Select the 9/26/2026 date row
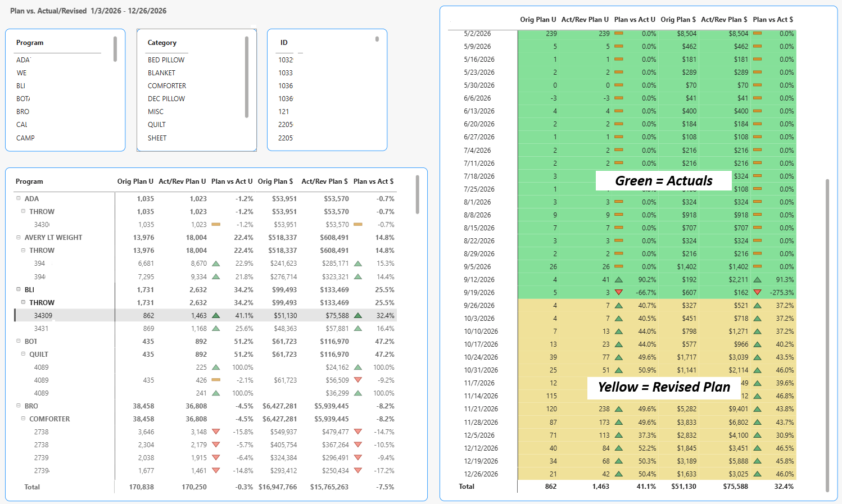 point(622,305)
